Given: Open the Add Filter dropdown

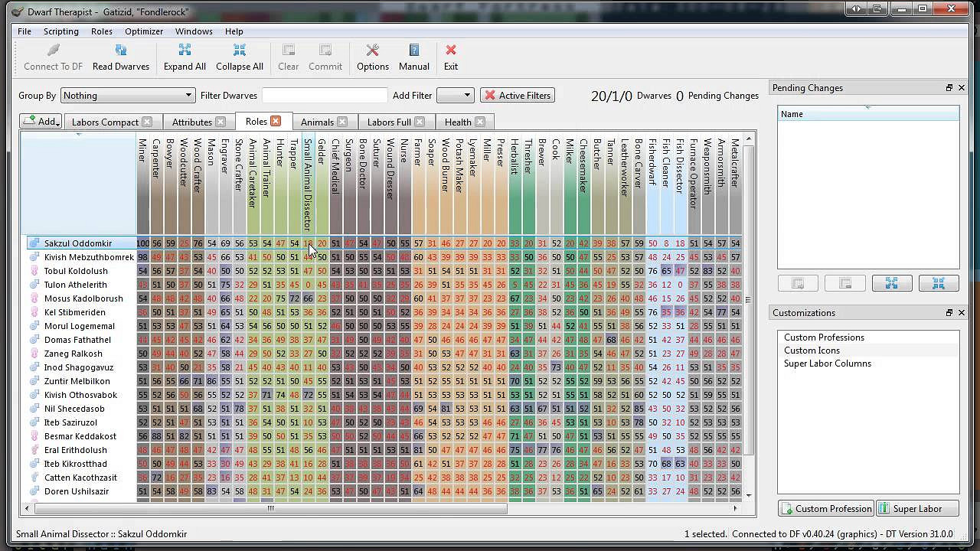Looking at the screenshot, I should click(x=455, y=96).
